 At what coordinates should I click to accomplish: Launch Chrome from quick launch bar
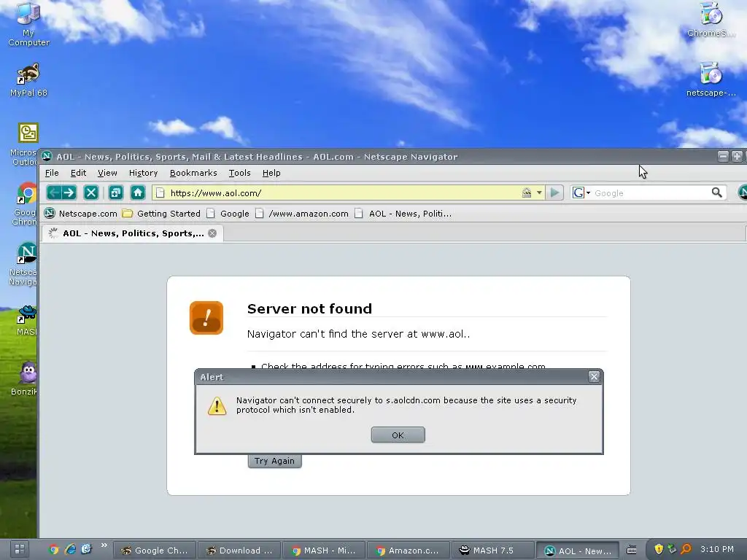point(53,550)
